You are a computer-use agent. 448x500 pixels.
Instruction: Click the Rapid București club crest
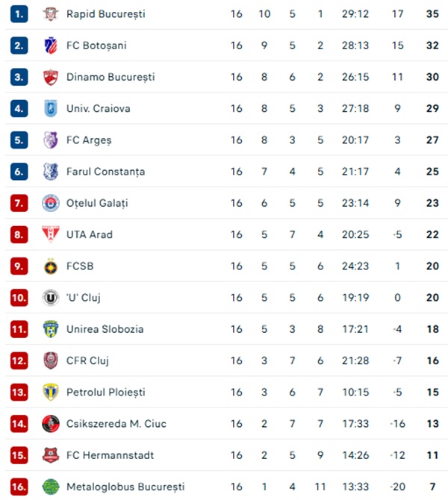(x=51, y=14)
